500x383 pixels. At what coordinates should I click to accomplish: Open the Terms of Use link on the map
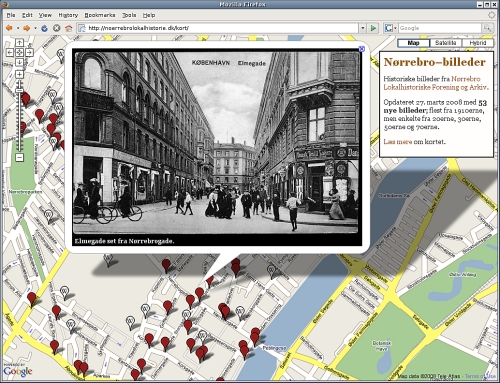480,376
